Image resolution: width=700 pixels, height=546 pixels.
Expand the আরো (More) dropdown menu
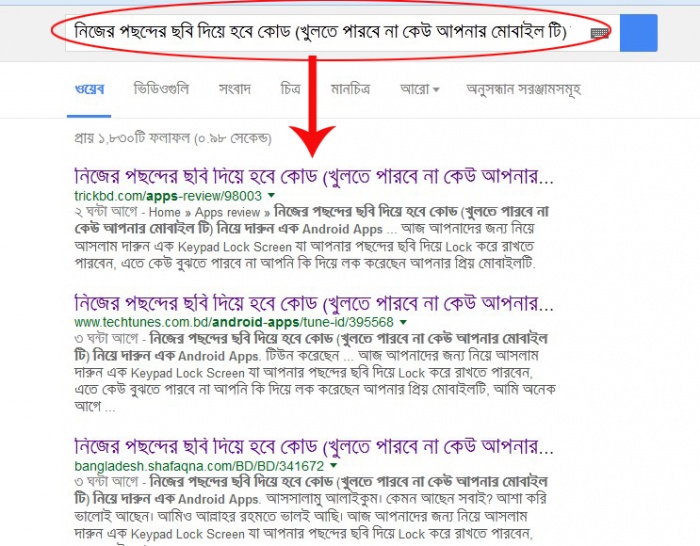pos(420,89)
